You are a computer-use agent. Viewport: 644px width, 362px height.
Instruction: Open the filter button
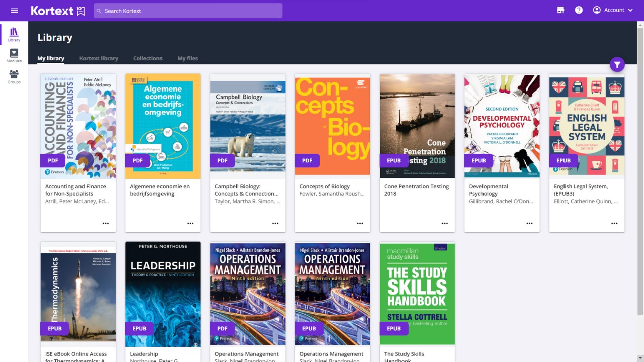coord(617,64)
